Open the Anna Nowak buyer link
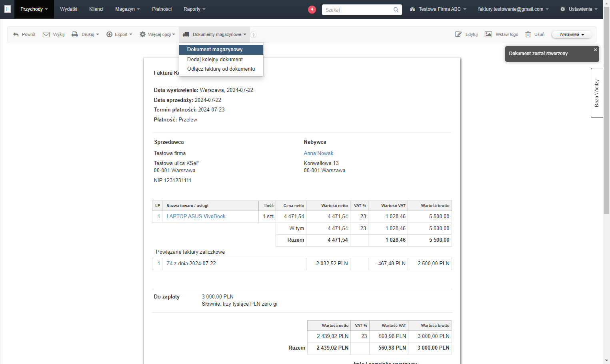 (318, 153)
